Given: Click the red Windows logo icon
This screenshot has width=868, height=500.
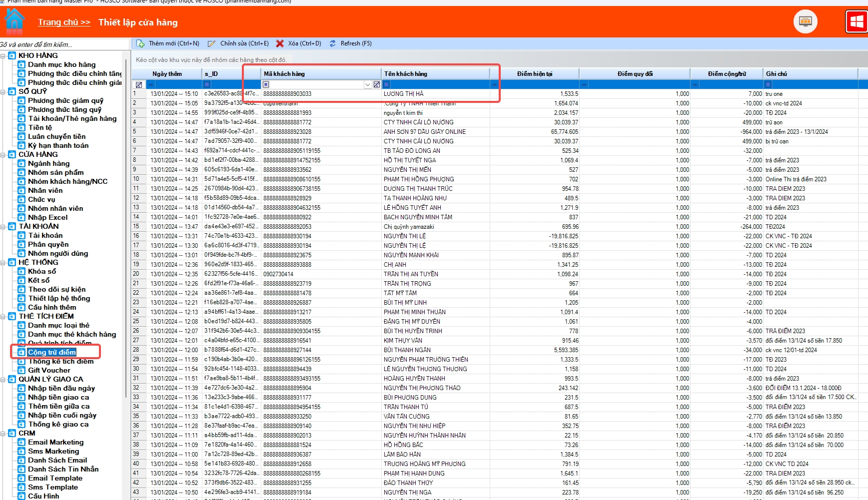Looking at the screenshot, I should [857, 21].
